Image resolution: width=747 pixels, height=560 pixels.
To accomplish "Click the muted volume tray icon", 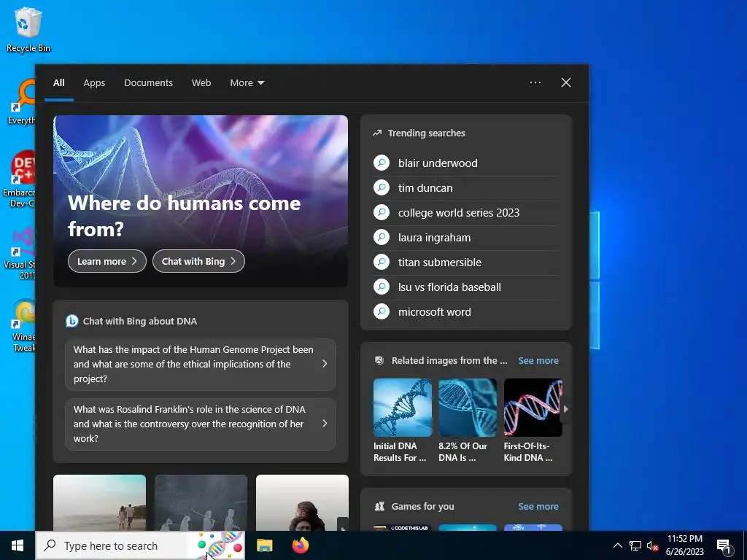I will (652, 545).
